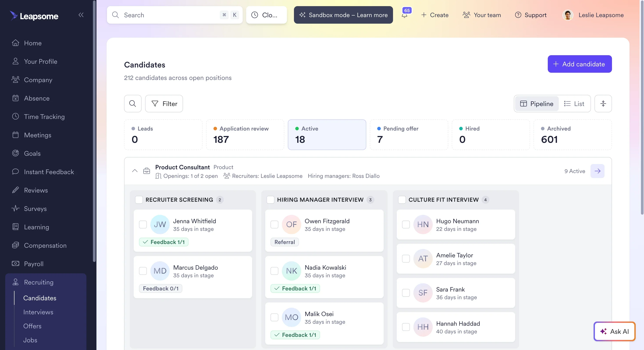Tick Jenna Whitfield's candidate checkbox
The height and width of the screenshot is (350, 644).
(143, 224)
